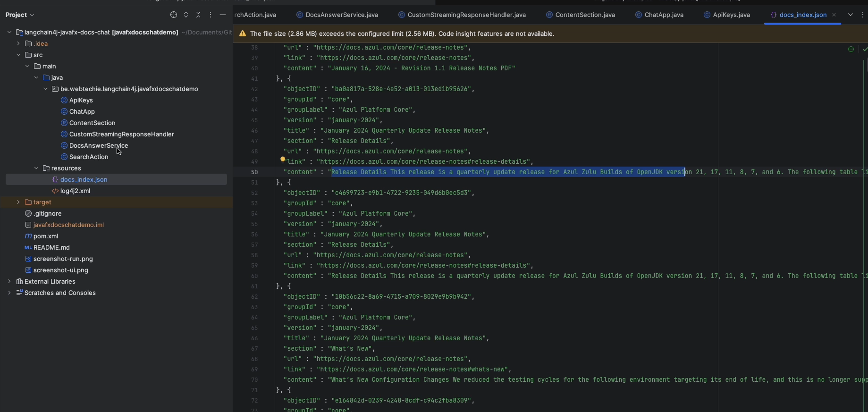Switch to the partially visible rchAction.java tab
This screenshot has width=868, height=412.
coord(255,15)
